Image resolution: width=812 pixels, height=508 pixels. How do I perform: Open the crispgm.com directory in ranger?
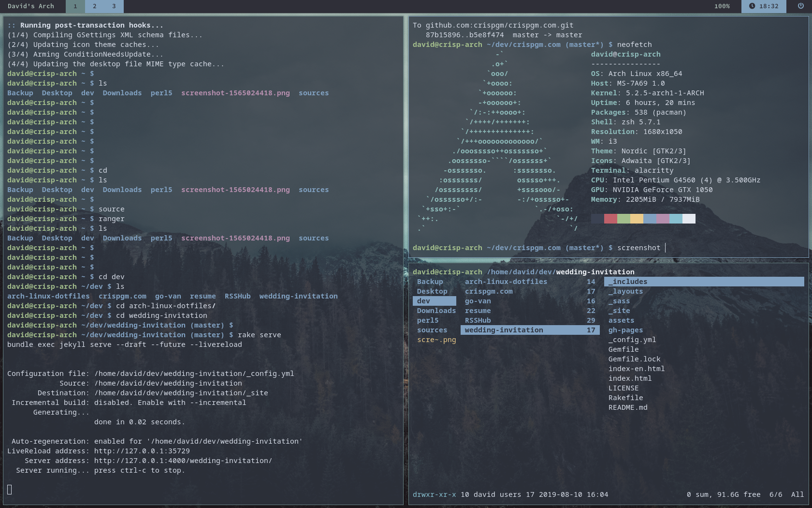coord(490,291)
